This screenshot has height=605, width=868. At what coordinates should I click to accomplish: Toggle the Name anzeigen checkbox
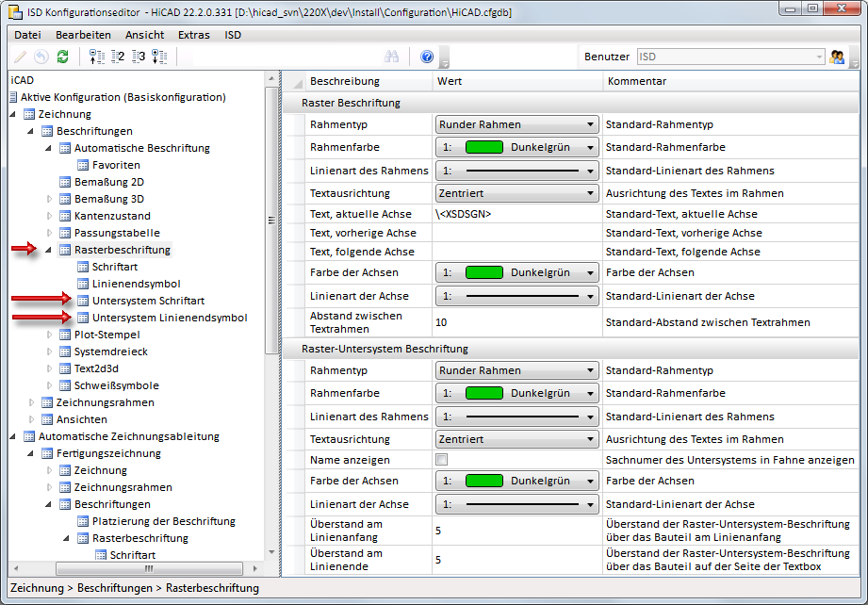(x=441, y=460)
